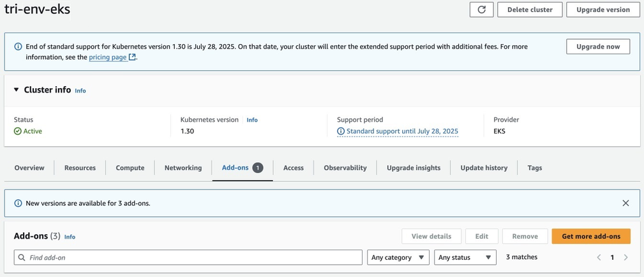Dismiss the new versions notification banner
Image resolution: width=644 pixels, height=277 pixels.
625,203
